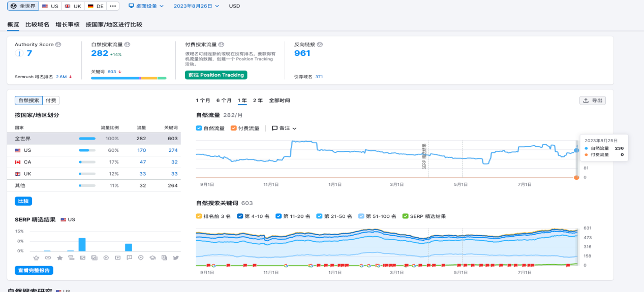Viewport: 644px width, 292px height.
Task: Open the 增长审核 tab
Action: pos(68,24)
